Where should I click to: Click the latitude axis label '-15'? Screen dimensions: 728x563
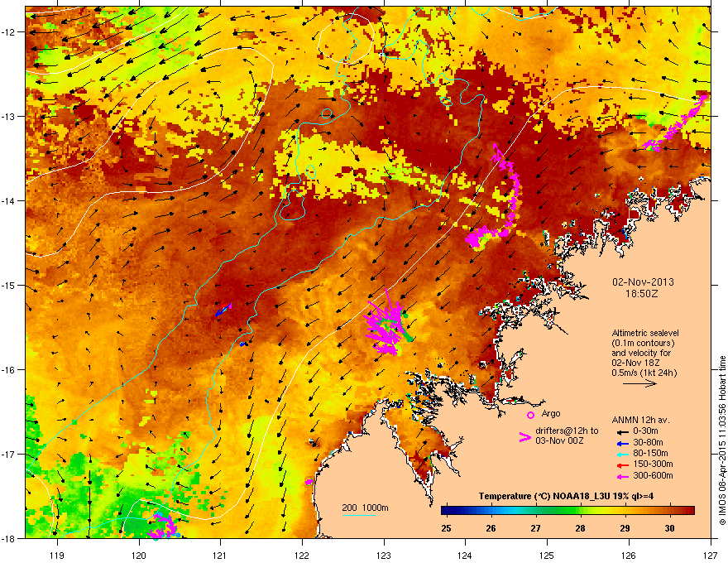click(x=9, y=285)
